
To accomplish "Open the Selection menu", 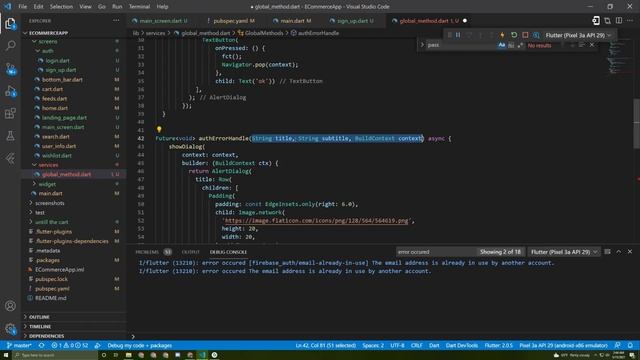I will click(x=61, y=7).
